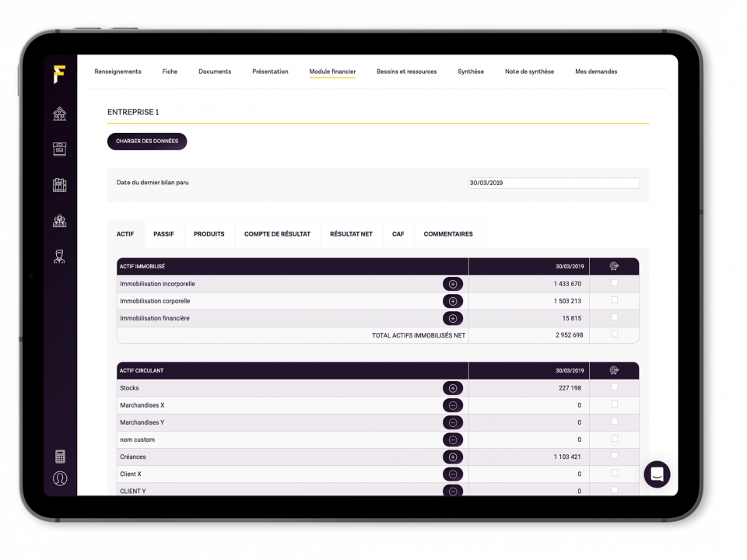The width and height of the screenshot is (747, 560).
Task: Remove Marchandises X row with minus button
Action: (x=453, y=405)
